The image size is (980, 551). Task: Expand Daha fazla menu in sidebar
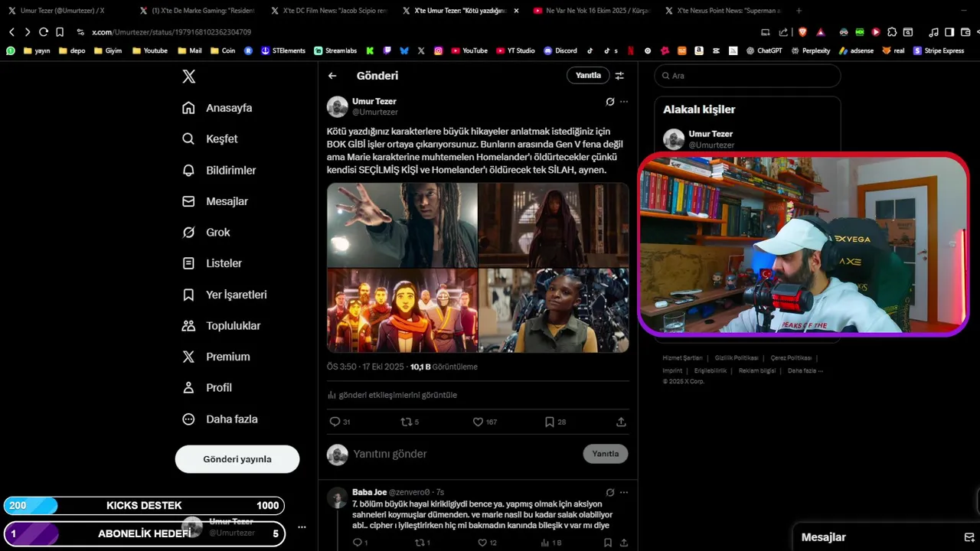[x=220, y=419]
